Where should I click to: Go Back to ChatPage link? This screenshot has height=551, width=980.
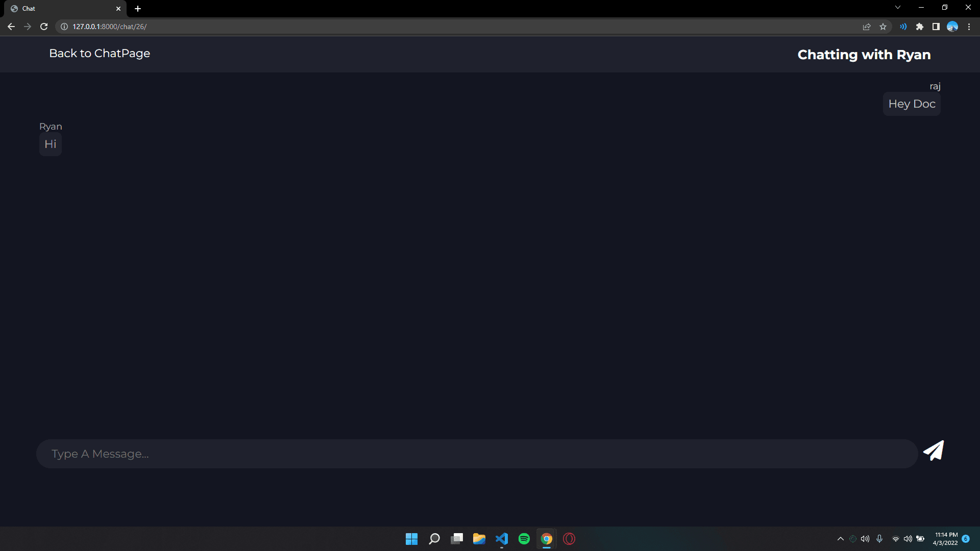coord(100,54)
